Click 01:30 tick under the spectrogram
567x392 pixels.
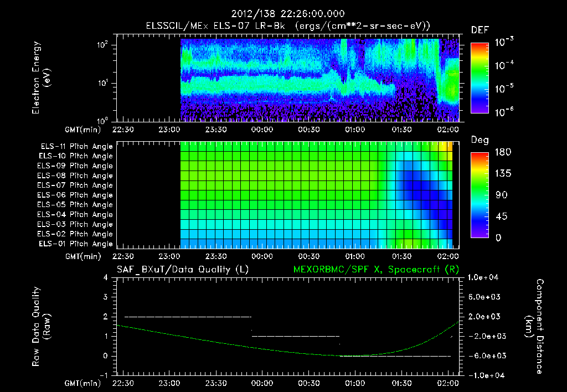[402, 130]
